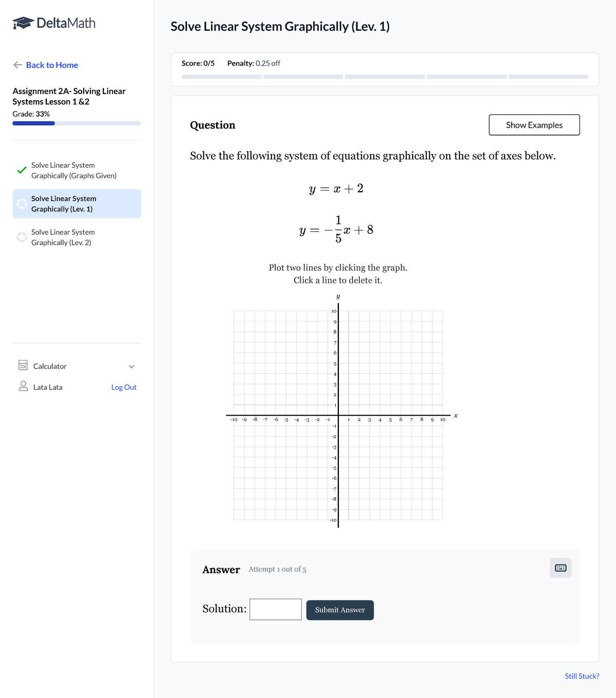Image resolution: width=616 pixels, height=698 pixels.
Task: Click the Lev. 2 progress circle icon
Action: [x=22, y=237]
